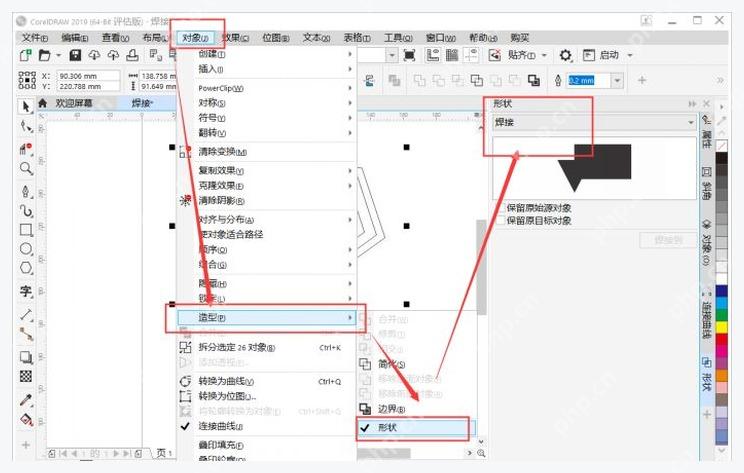Open the 文件 menu
Viewport: 744px width, 473px height.
click(35, 37)
